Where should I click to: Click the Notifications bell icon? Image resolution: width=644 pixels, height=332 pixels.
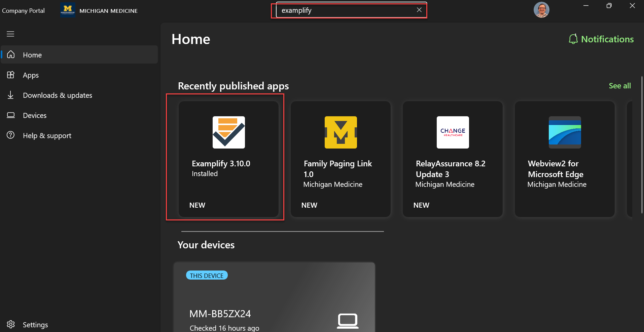pyautogui.click(x=573, y=39)
